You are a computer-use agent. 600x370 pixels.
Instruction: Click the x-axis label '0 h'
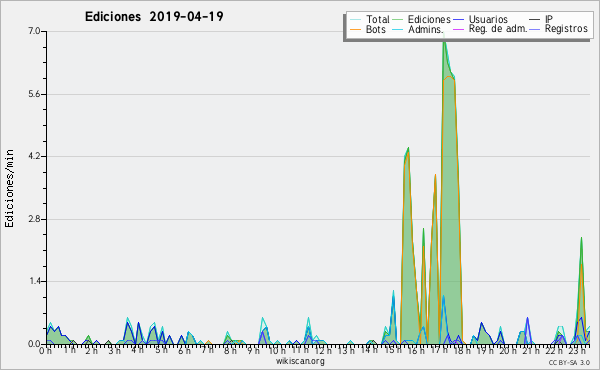46,350
